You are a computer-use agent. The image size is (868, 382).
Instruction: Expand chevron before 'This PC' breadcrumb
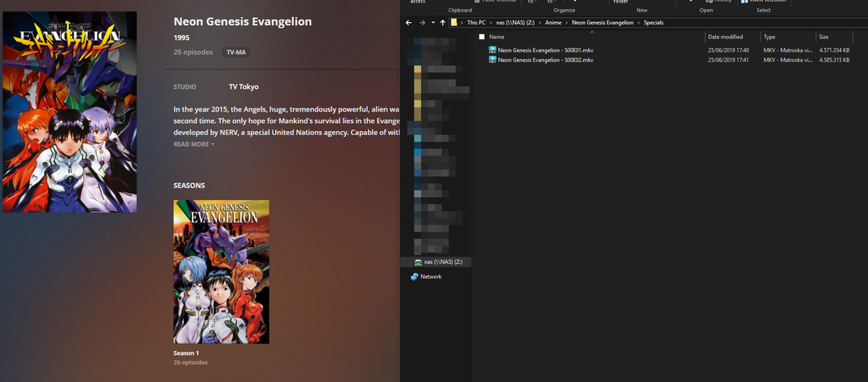click(462, 23)
